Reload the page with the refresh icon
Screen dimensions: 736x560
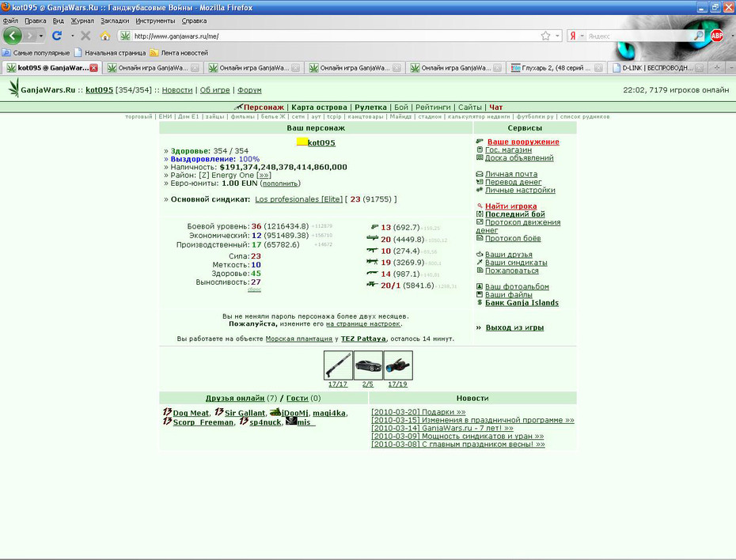tap(57, 36)
